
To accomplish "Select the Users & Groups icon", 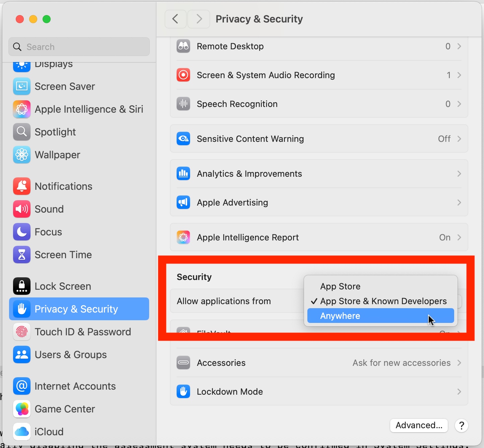I will 22,355.
